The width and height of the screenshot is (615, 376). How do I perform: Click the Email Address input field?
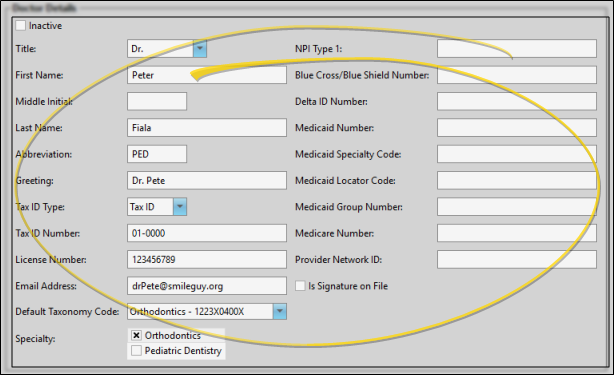pyautogui.click(x=207, y=286)
